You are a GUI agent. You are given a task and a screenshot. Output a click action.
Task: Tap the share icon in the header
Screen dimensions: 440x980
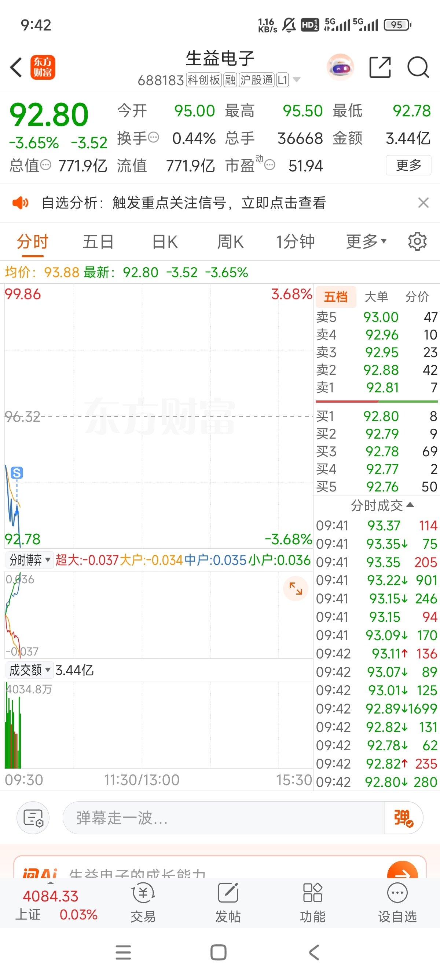pos(380,67)
